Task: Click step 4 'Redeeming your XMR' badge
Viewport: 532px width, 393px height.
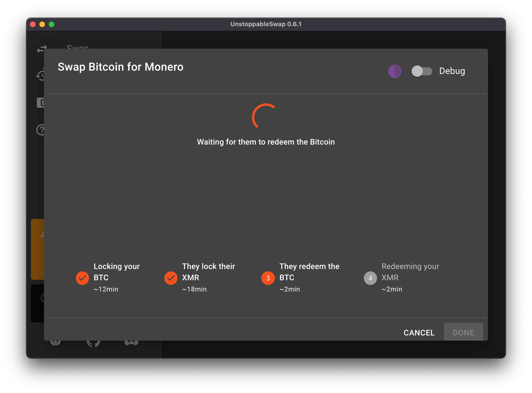Action: click(370, 278)
